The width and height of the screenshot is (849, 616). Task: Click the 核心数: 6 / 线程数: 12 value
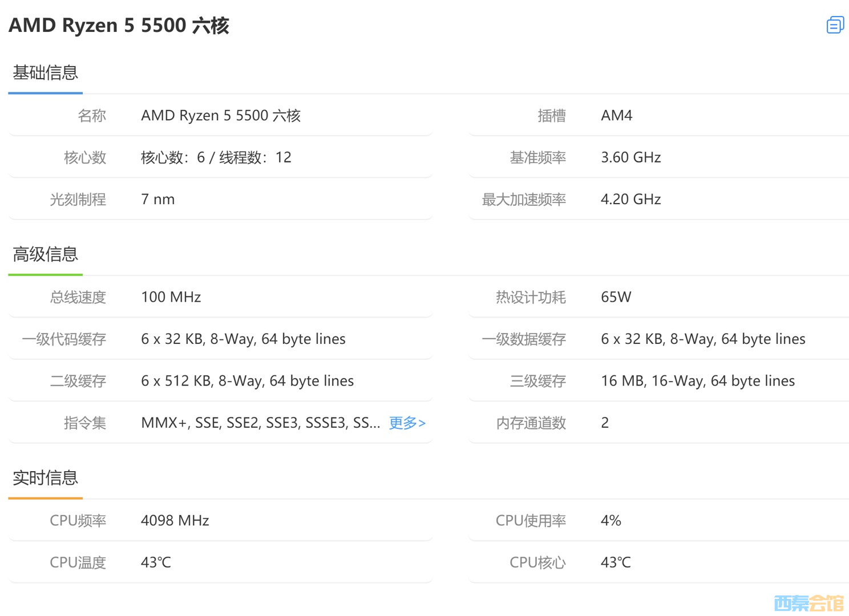216,157
